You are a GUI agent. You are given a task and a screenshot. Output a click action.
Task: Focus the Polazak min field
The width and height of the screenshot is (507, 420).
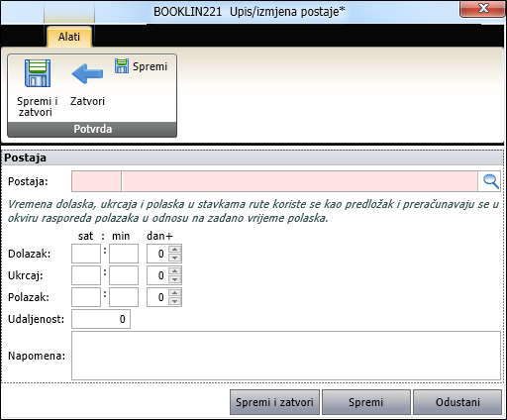pyautogui.click(x=124, y=297)
